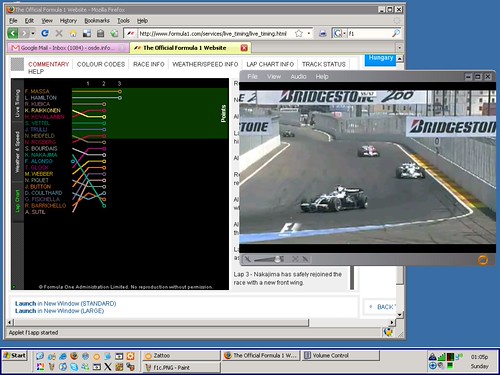Open the Zattoo player Help menu
The image size is (500, 375).
pos(322,77)
